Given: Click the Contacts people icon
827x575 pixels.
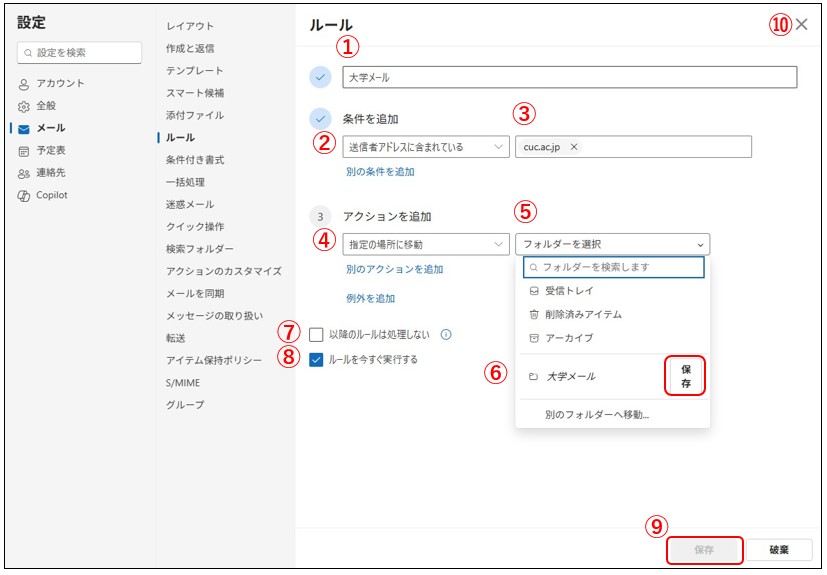Looking at the screenshot, I should (24, 173).
